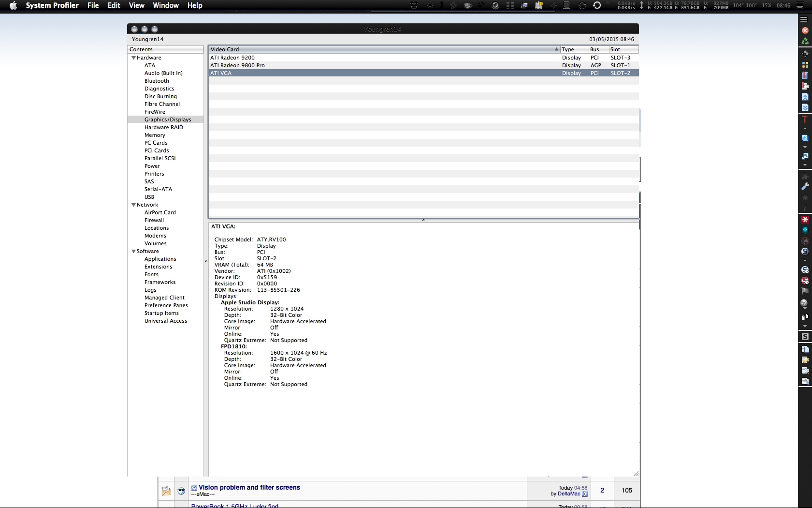Collapse the Network section in Contents
The width and height of the screenshot is (812, 508).
[x=134, y=205]
